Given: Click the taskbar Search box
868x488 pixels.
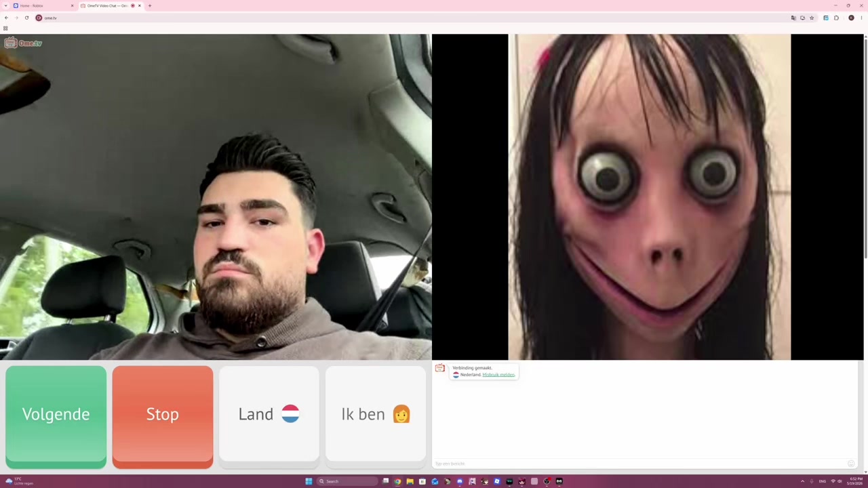Looking at the screenshot, I should pos(347,481).
